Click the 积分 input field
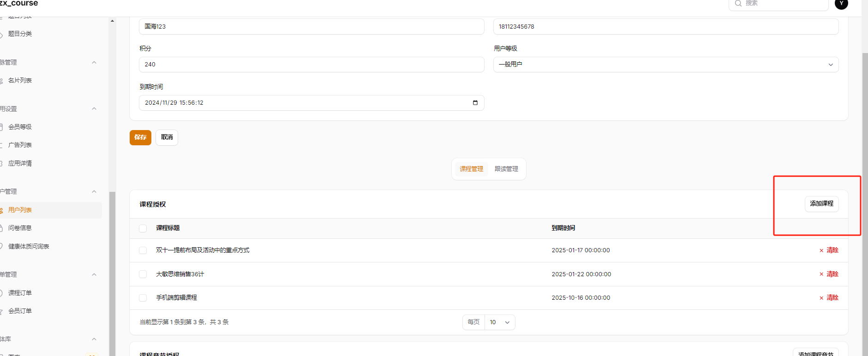 (x=311, y=65)
